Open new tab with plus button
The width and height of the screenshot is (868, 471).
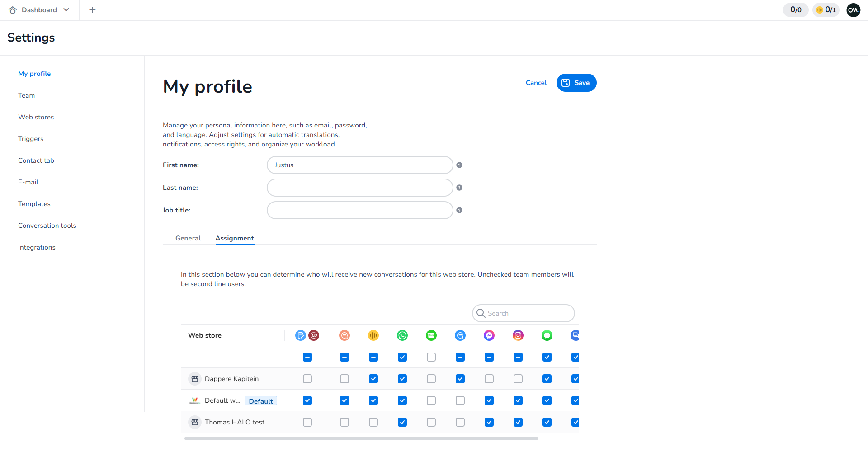(x=92, y=10)
